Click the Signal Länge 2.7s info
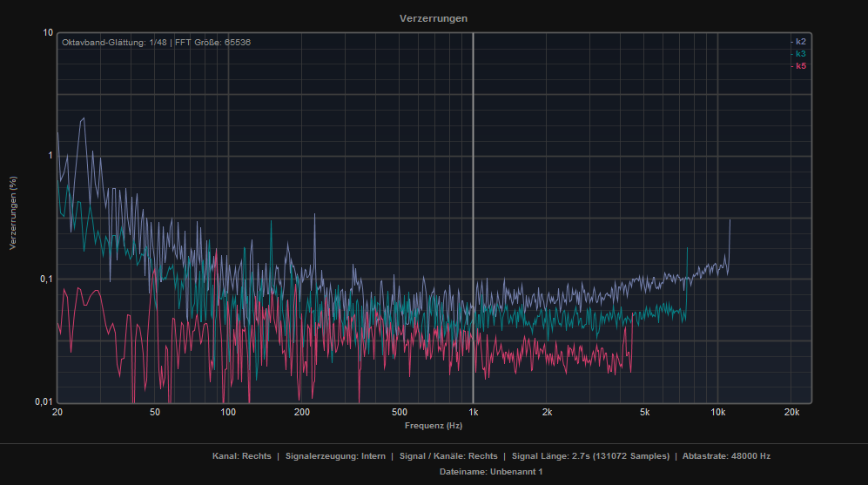 590,456
